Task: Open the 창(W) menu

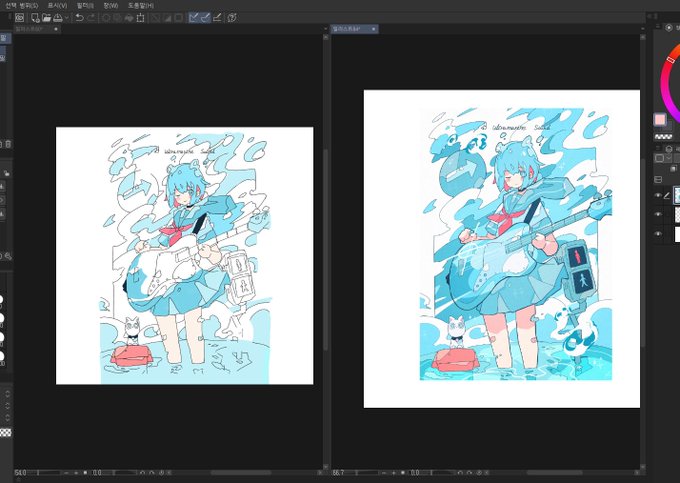Action: (111, 6)
